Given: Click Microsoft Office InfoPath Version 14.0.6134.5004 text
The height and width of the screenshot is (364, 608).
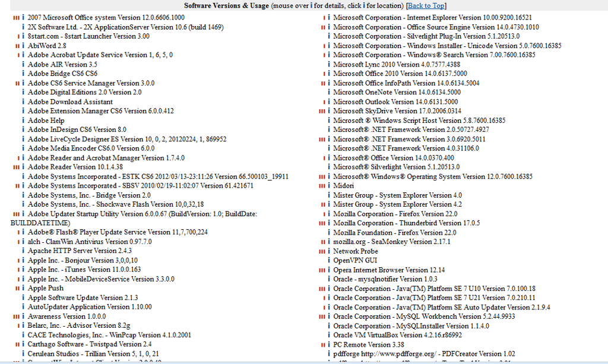Looking at the screenshot, I should (x=406, y=83).
